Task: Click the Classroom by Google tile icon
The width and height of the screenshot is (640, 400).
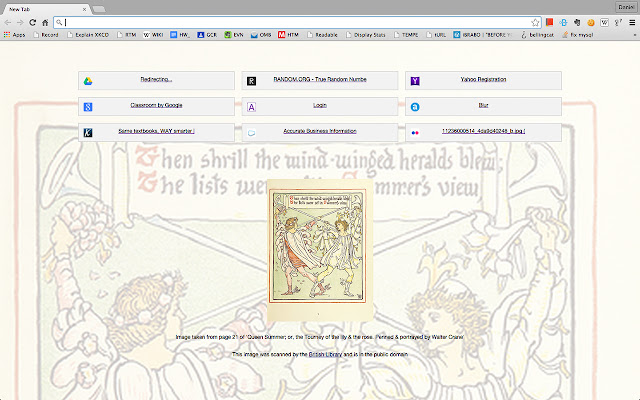Action: [88, 107]
